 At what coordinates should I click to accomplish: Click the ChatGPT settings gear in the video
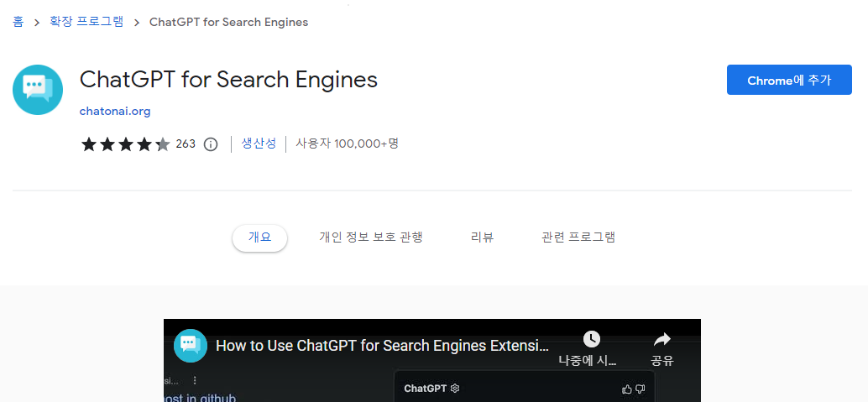coord(455,389)
